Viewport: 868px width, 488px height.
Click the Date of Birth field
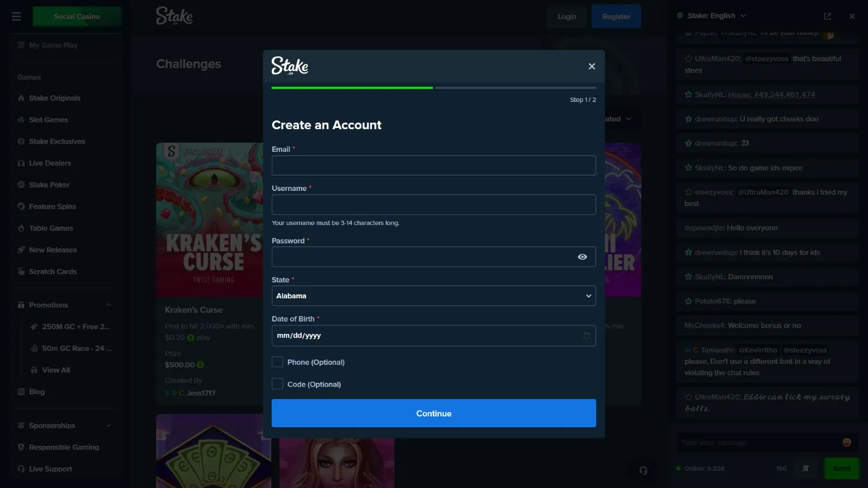click(x=433, y=336)
